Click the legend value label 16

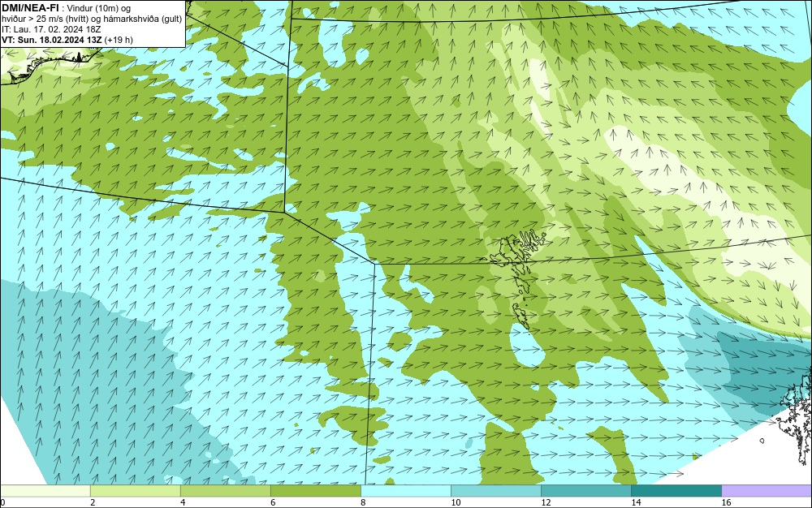point(727,502)
